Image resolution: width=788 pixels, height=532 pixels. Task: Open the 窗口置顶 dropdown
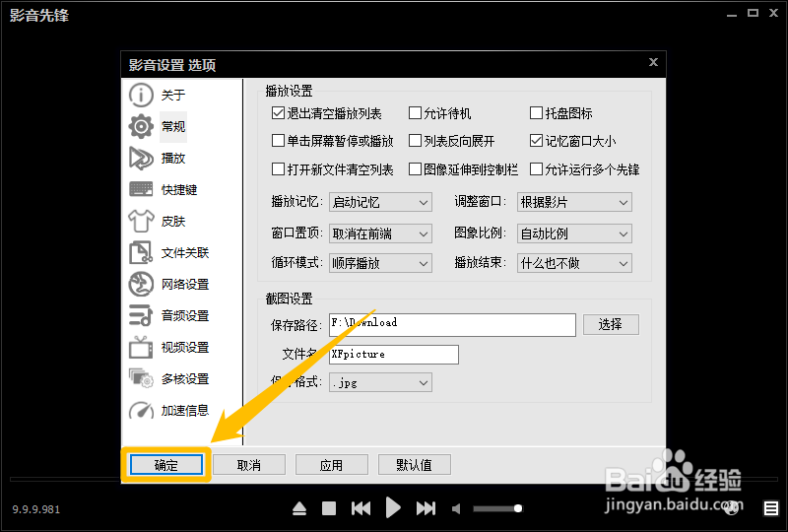click(380, 233)
